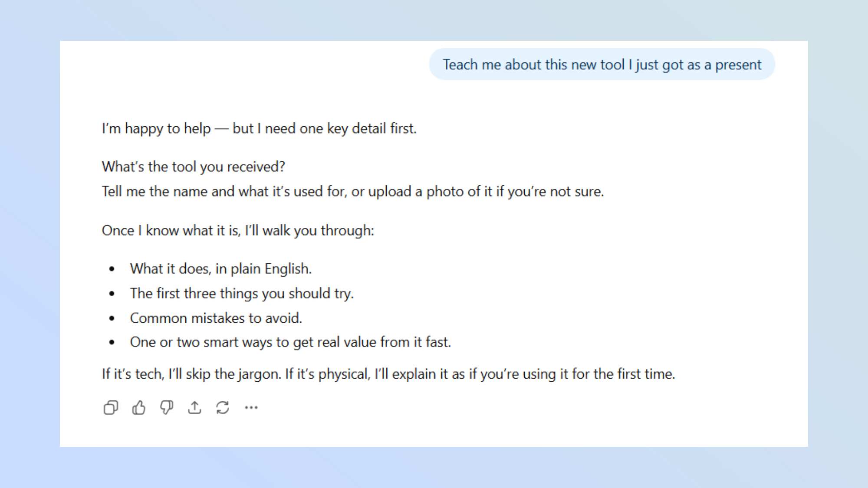The height and width of the screenshot is (488, 868).
Task: Copy the assistant's response
Action: click(111, 408)
